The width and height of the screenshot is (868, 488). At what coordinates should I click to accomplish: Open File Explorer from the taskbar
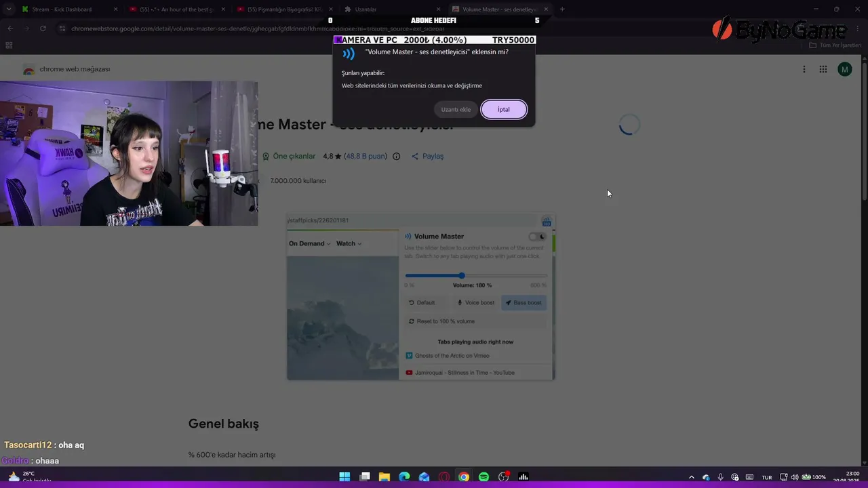pyautogui.click(x=384, y=477)
